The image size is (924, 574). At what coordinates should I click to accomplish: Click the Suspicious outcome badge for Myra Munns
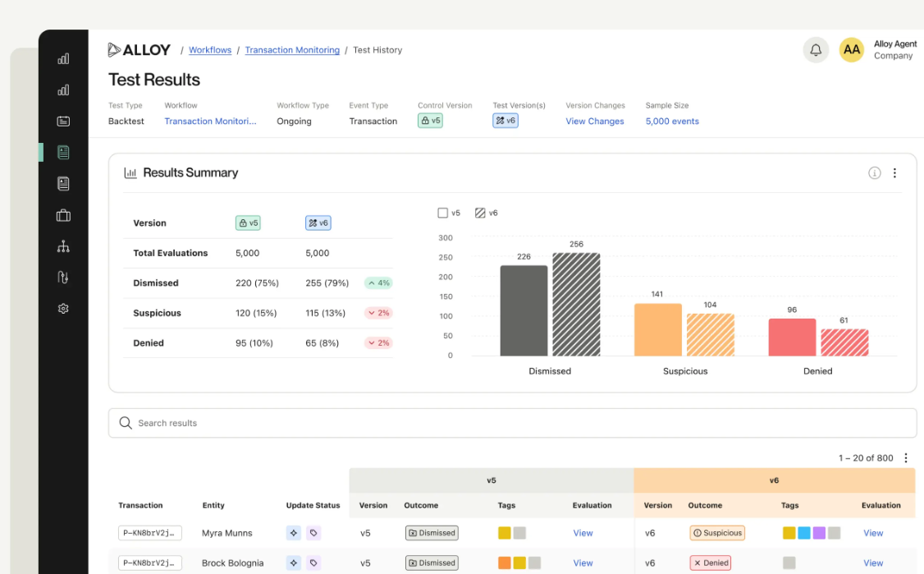pyautogui.click(x=717, y=533)
